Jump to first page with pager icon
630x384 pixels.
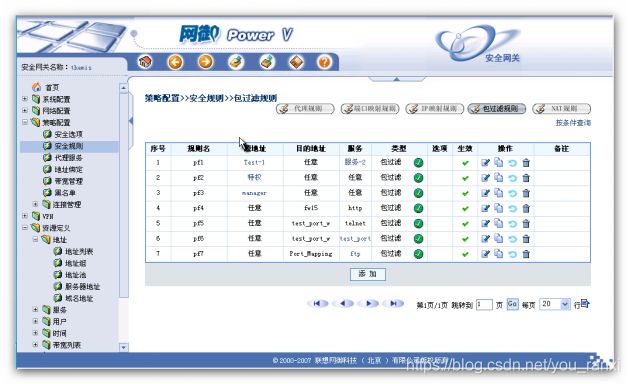tap(317, 304)
